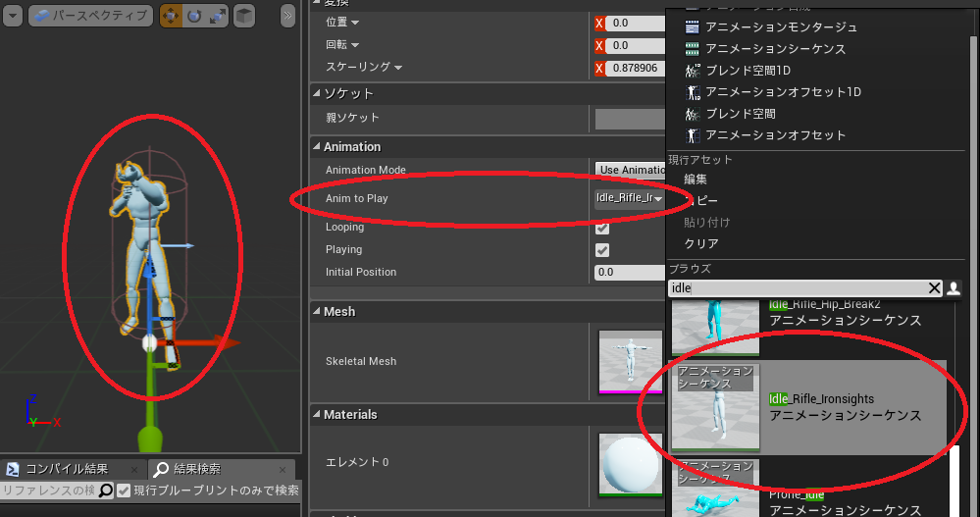Open the viewport options dropdown arrow
Image resolution: width=980 pixels, height=517 pixels.
pos(12,15)
